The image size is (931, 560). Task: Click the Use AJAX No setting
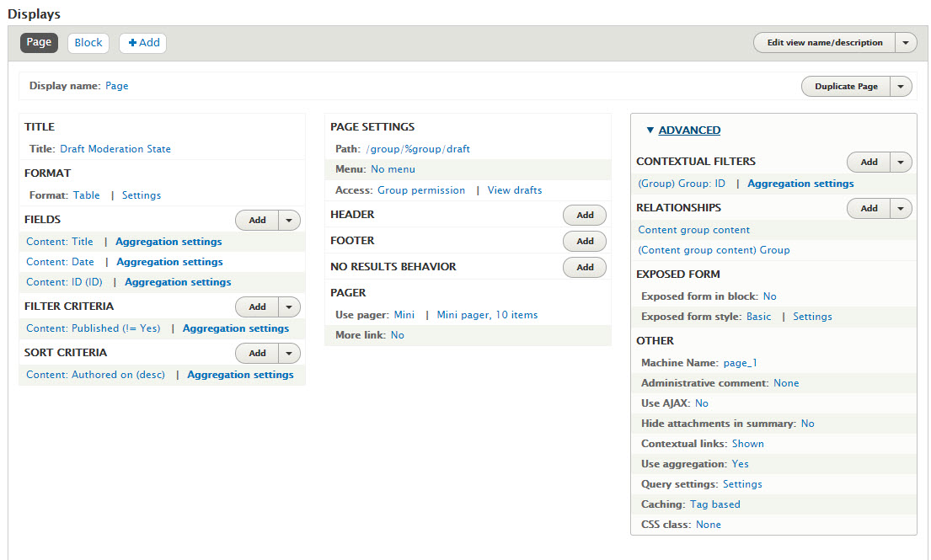point(701,403)
